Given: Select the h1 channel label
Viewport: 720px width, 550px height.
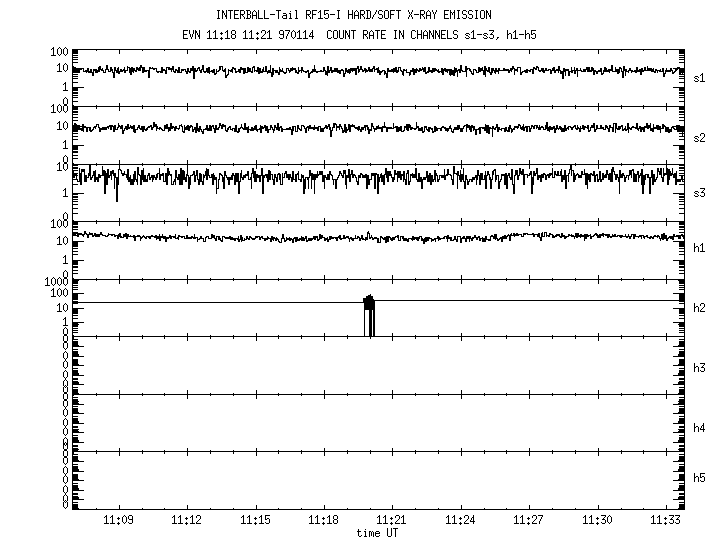Looking at the screenshot, I should coord(699,247).
